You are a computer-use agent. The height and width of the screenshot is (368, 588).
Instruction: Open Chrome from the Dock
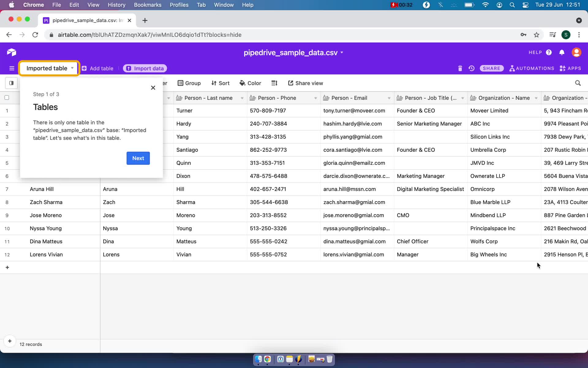[267, 359]
